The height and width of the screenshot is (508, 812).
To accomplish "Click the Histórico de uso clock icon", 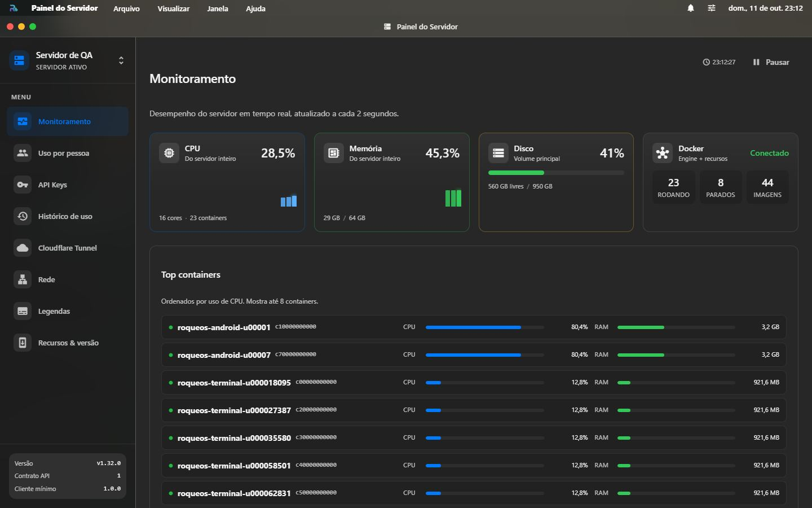I will coord(23,216).
